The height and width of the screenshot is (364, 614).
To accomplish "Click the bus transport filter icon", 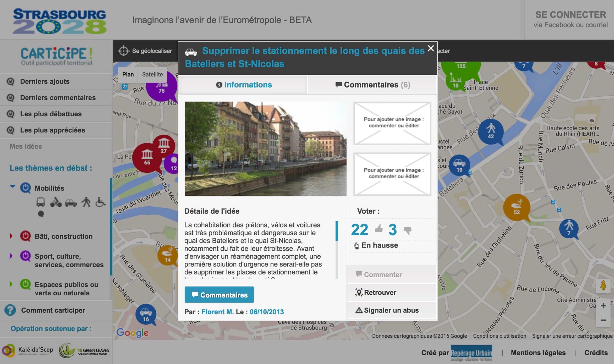I will (40, 202).
